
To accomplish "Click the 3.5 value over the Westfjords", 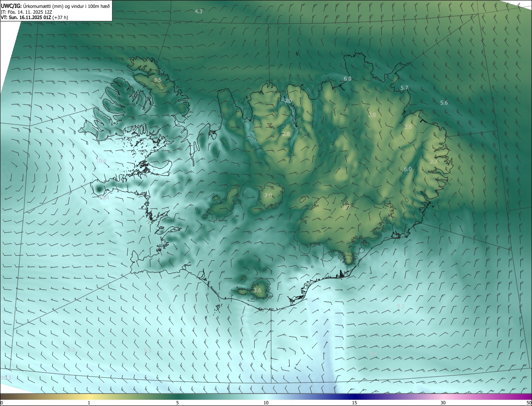I will point(158,80).
